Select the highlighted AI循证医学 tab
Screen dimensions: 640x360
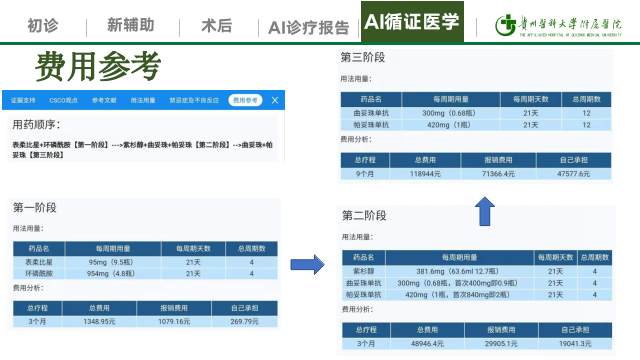point(412,21)
